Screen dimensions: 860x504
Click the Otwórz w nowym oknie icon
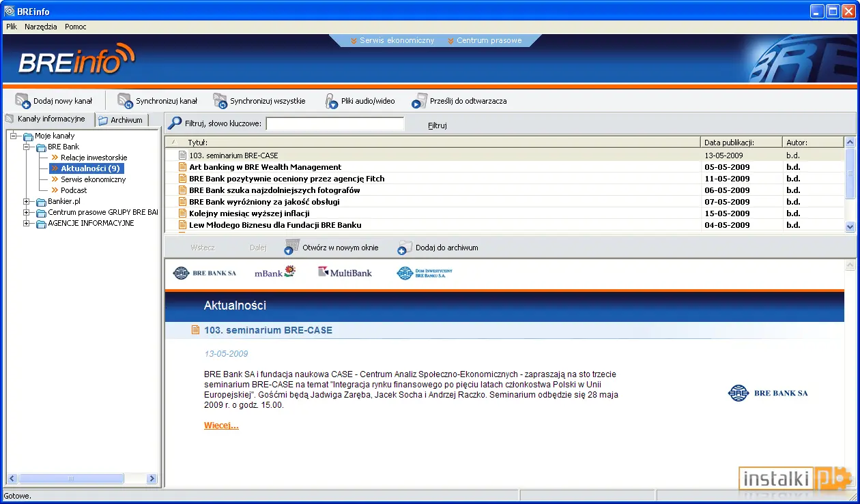click(x=292, y=247)
